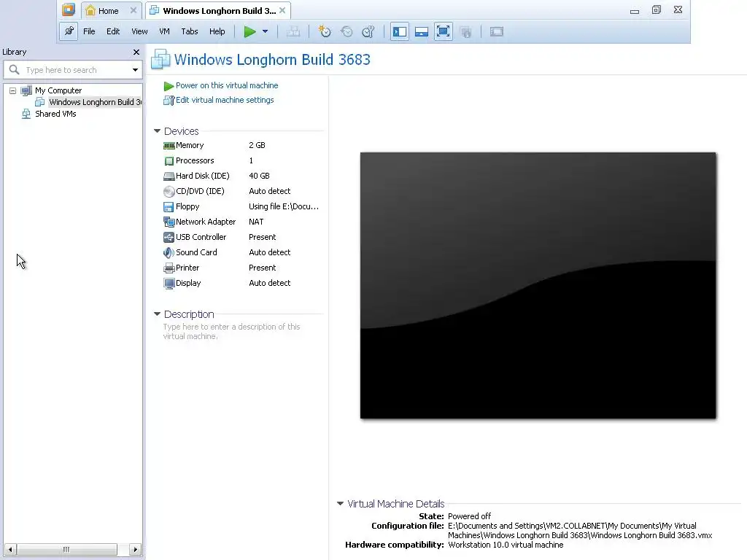Click the Hard Disk (IDE) device icon
Screen dimensions: 747x560
tap(169, 176)
